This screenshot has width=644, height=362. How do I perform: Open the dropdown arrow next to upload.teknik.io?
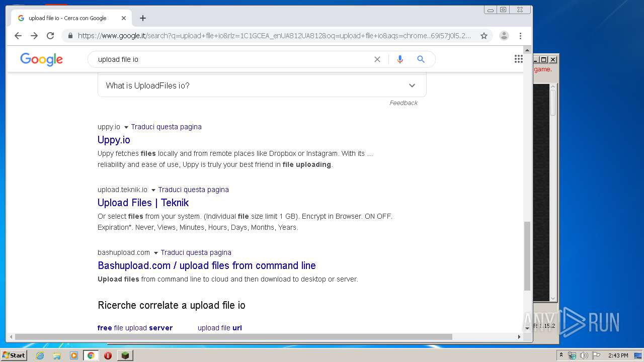coord(153,190)
